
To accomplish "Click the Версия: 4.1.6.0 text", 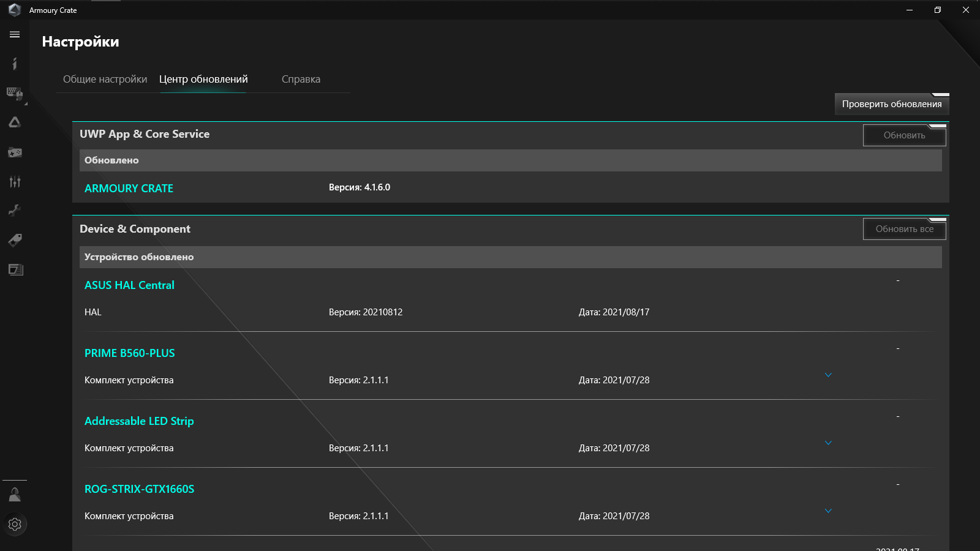I will point(360,187).
